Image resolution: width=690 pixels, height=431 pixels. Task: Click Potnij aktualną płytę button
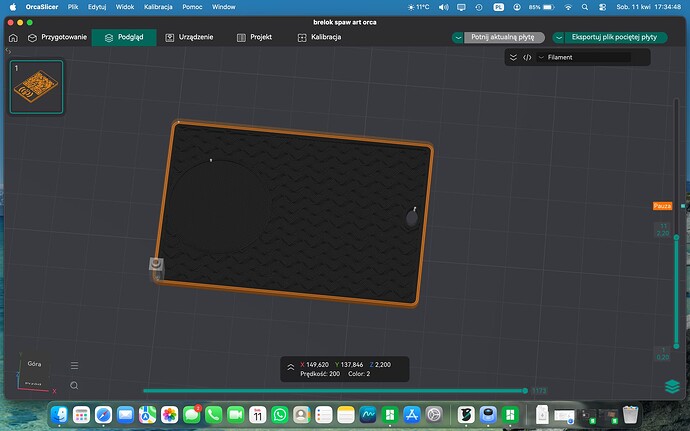504,37
